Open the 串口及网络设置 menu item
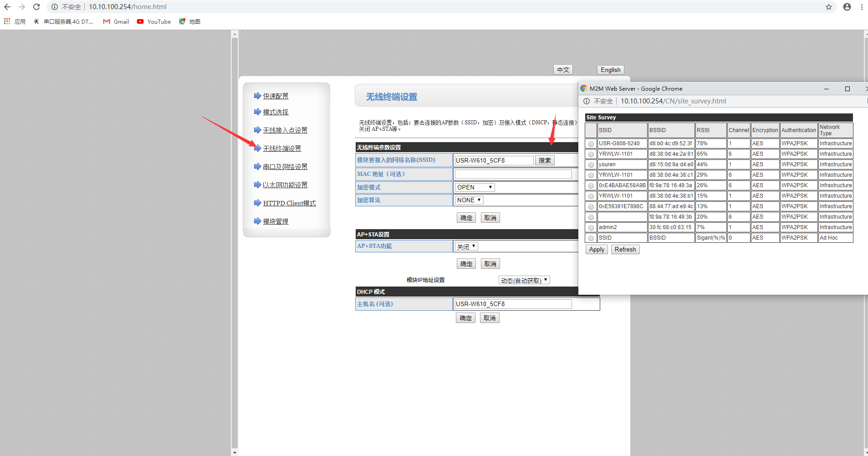 pyautogui.click(x=285, y=167)
